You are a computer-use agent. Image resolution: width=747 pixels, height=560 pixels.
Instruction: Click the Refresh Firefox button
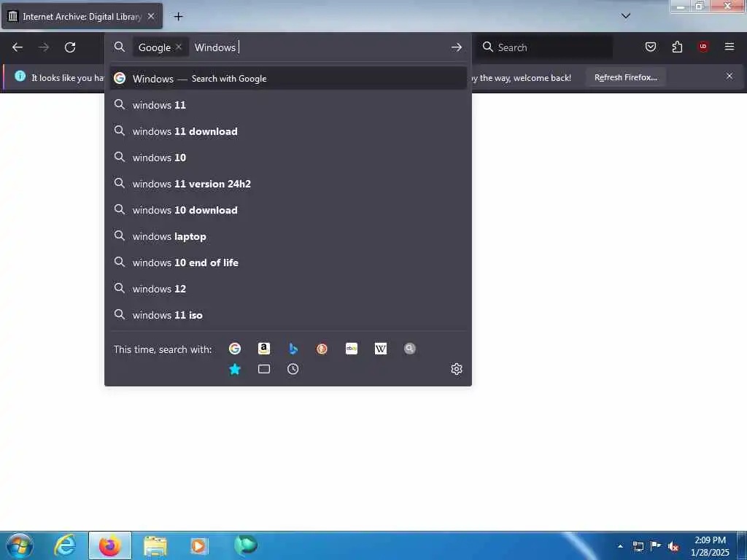pyautogui.click(x=625, y=77)
